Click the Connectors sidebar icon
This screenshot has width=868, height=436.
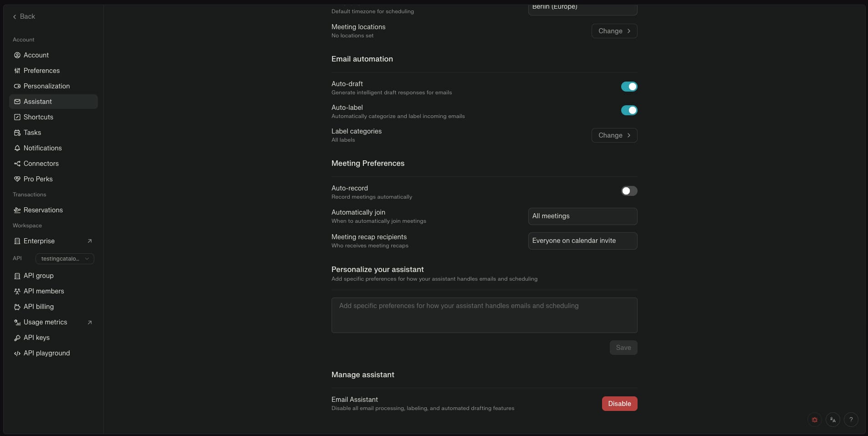click(17, 164)
